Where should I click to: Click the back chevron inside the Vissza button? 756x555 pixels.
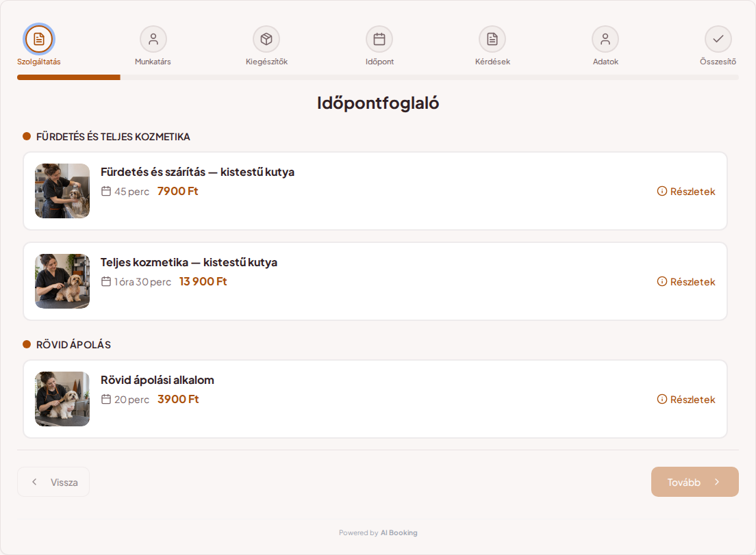tap(34, 482)
